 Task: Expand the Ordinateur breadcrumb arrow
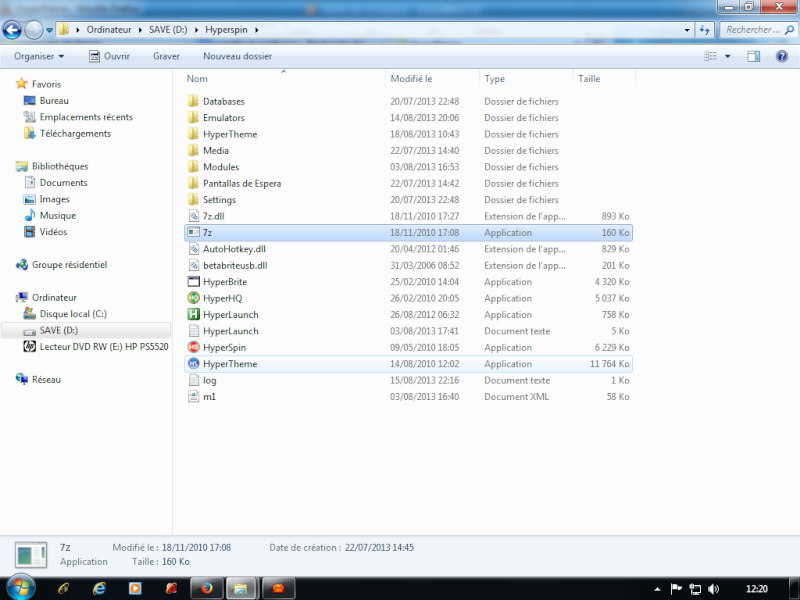click(x=140, y=30)
